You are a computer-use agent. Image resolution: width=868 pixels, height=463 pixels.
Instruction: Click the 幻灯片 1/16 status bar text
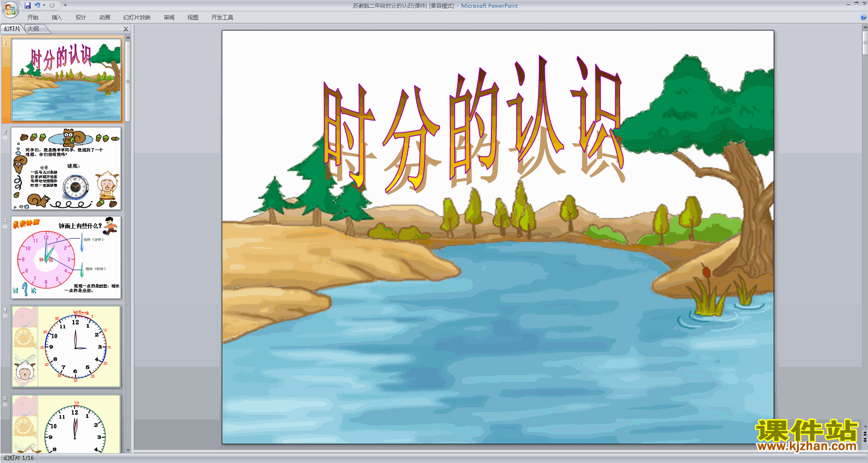coord(19,458)
